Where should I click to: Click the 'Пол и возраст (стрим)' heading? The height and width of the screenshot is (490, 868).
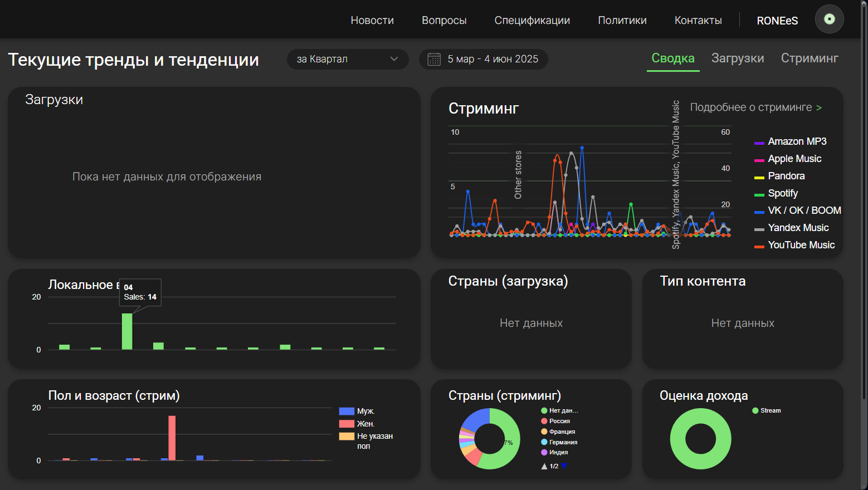click(x=114, y=396)
